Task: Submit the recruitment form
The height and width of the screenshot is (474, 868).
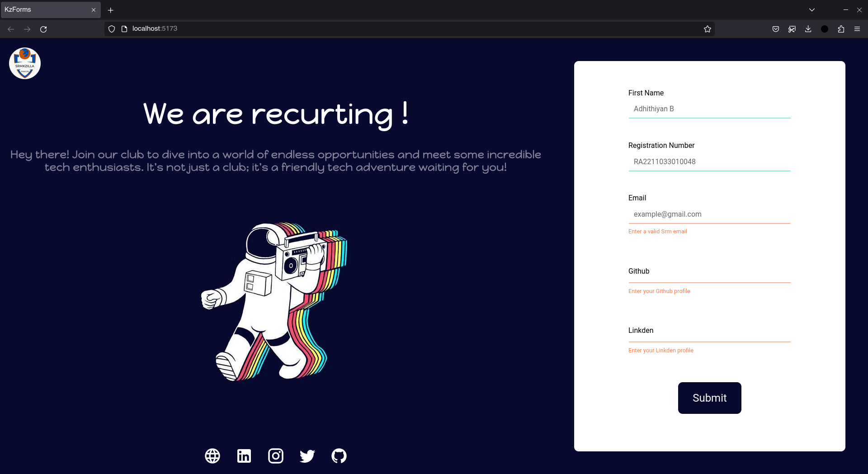Action: pos(710,398)
